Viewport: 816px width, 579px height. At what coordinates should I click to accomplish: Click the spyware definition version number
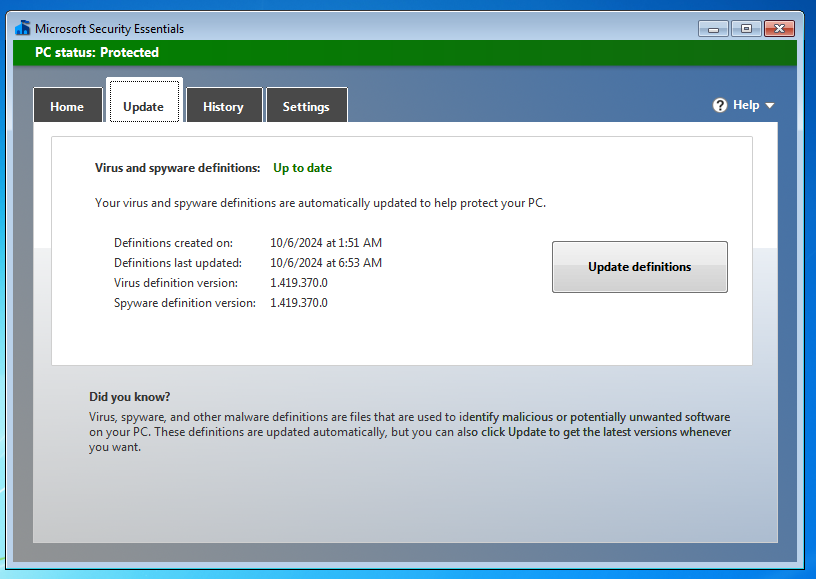pos(298,303)
